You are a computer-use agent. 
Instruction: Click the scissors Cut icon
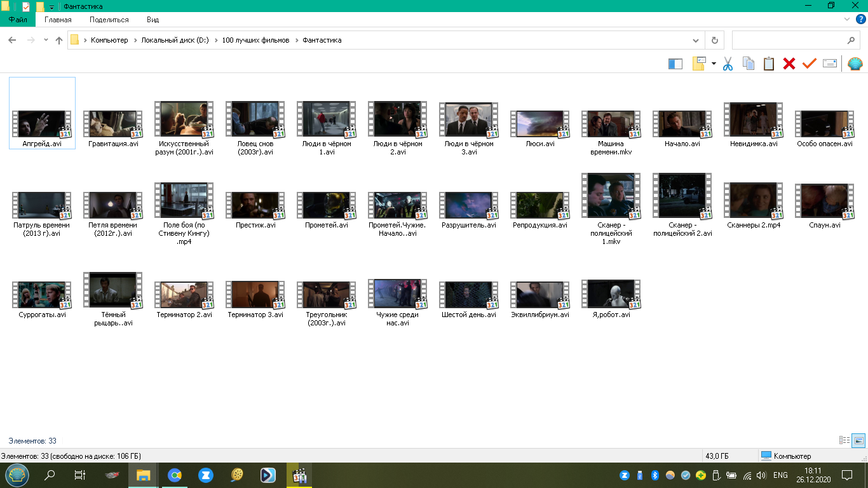click(728, 64)
